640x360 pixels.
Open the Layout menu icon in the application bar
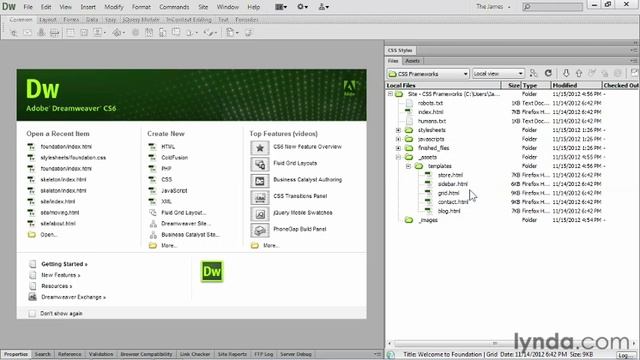click(x=281, y=7)
